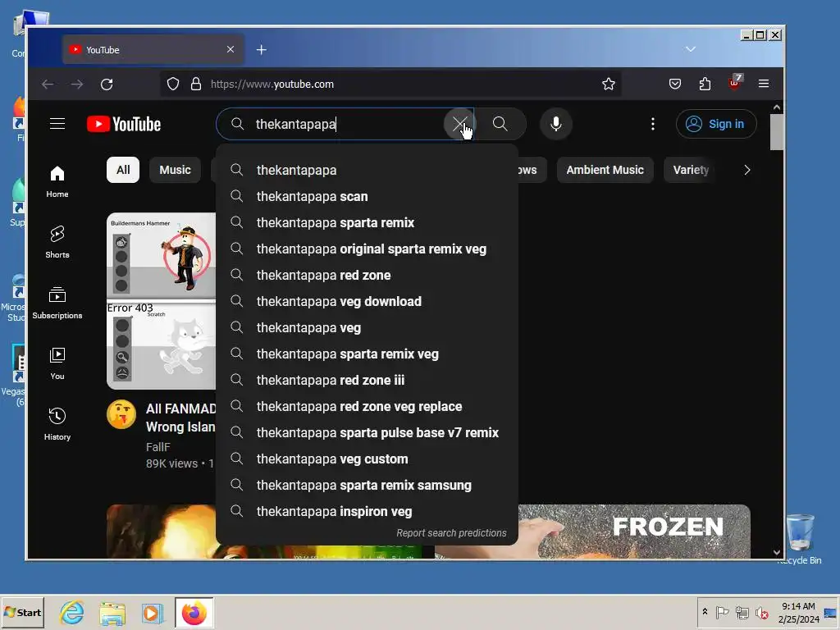Screen dimensions: 840x630
Task: Open Windows Explorer folder from taskbar
Action: point(112,613)
